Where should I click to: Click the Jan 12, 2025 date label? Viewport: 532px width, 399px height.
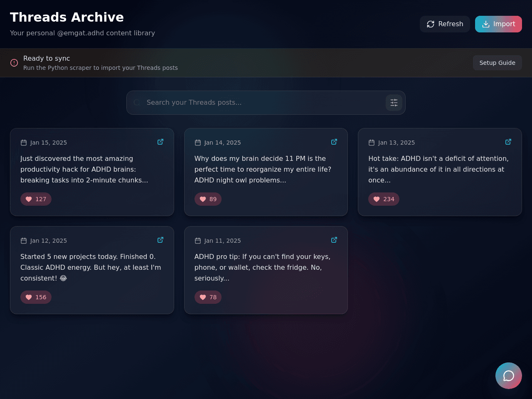(x=49, y=241)
